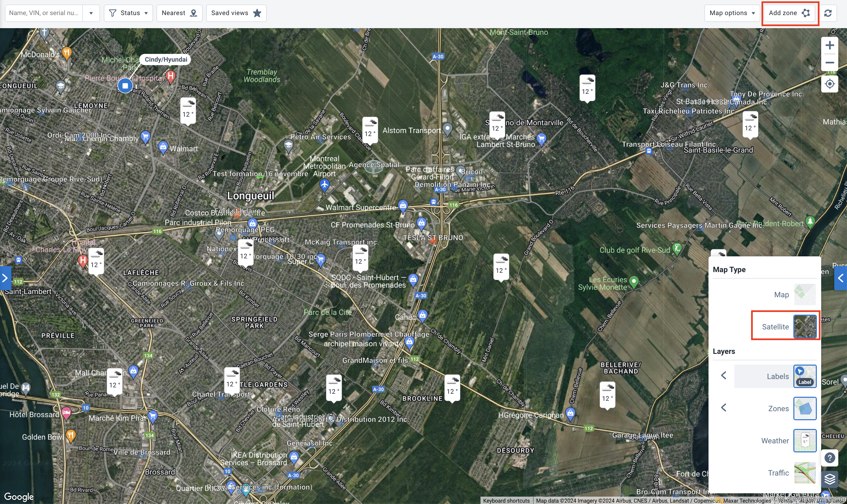This screenshot has width=847, height=504.
Task: Click the Club de golf Rive-Sud marker
Action: pyautogui.click(x=677, y=249)
